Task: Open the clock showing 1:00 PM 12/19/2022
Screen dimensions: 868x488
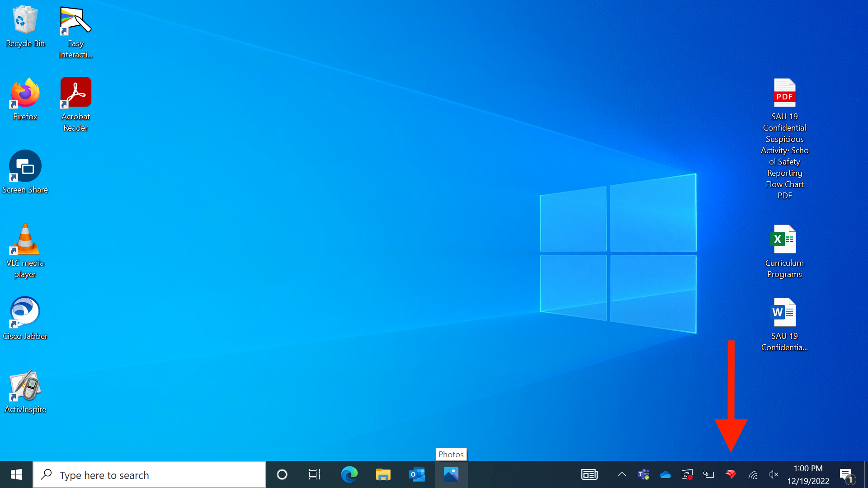Action: tap(808, 474)
